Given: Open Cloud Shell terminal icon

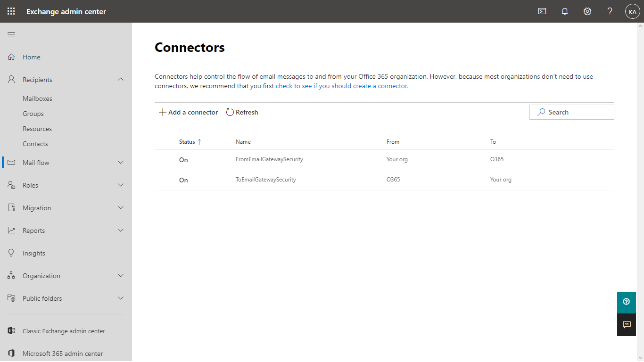Looking at the screenshot, I should [x=542, y=11].
